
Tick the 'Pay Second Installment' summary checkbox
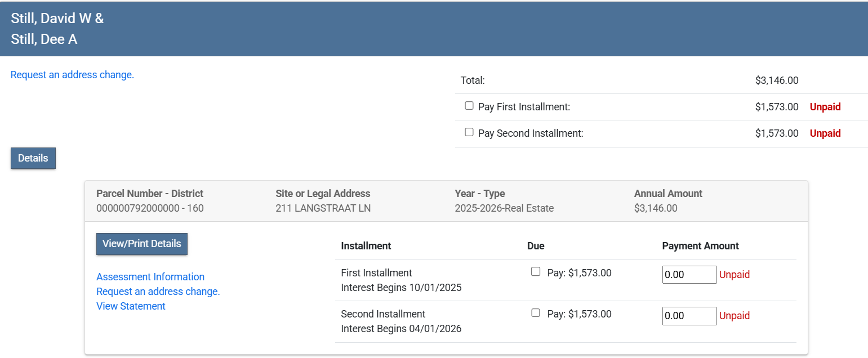[x=469, y=132]
